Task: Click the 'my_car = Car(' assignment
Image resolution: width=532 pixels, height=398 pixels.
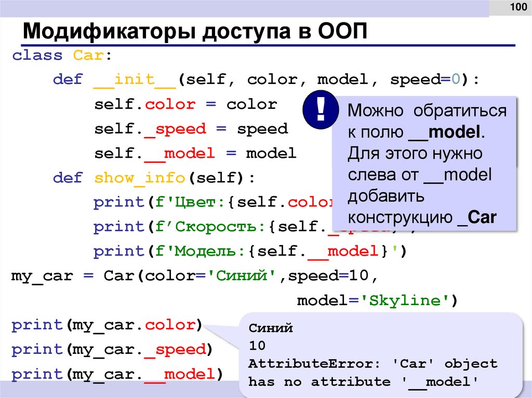Action: tap(78, 276)
